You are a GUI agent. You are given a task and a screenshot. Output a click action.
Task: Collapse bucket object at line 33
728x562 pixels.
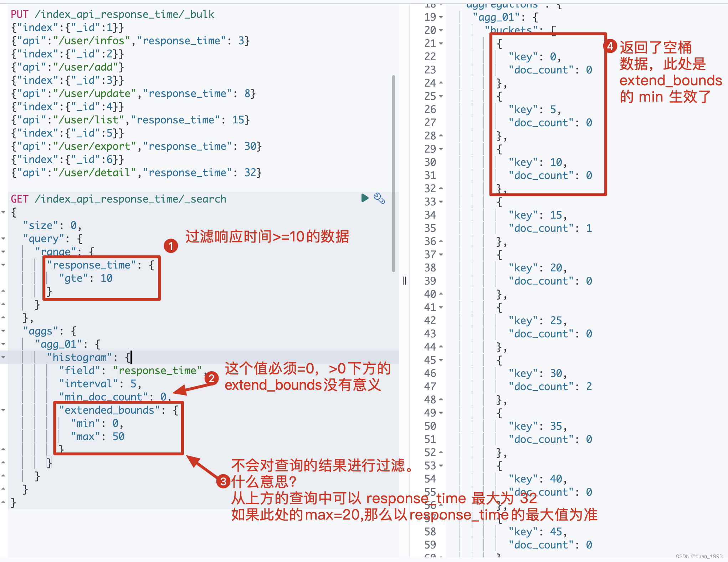click(441, 202)
